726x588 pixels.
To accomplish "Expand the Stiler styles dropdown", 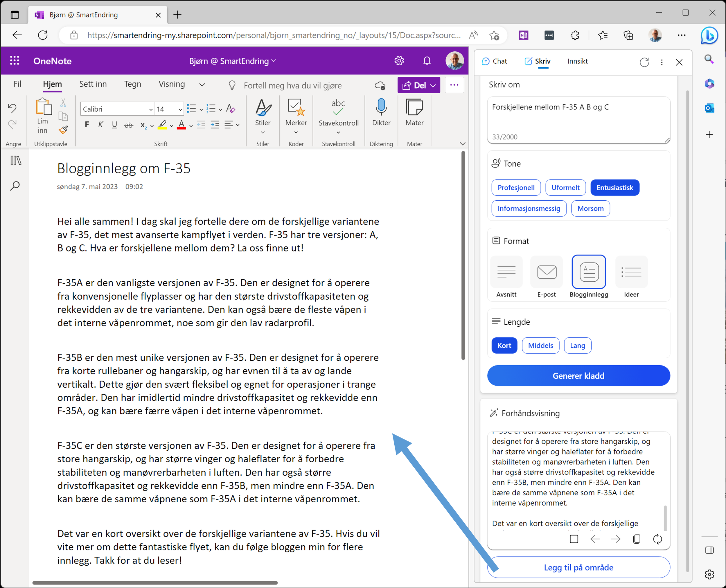I will pyautogui.click(x=263, y=132).
